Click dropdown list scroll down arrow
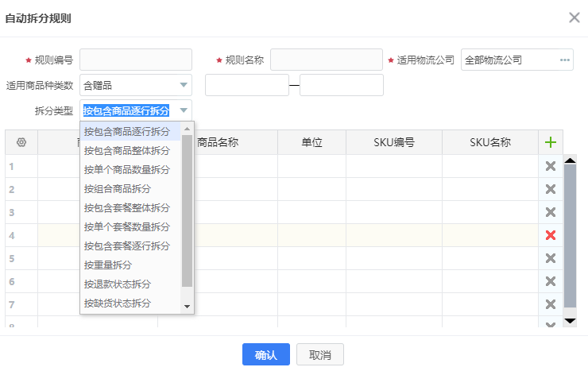The height and width of the screenshot is (371, 588). click(187, 307)
